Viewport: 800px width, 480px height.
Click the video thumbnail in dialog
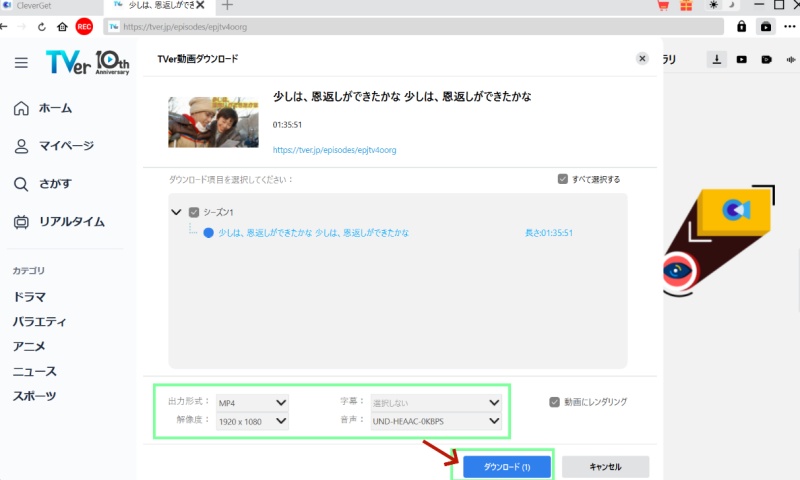[213, 122]
